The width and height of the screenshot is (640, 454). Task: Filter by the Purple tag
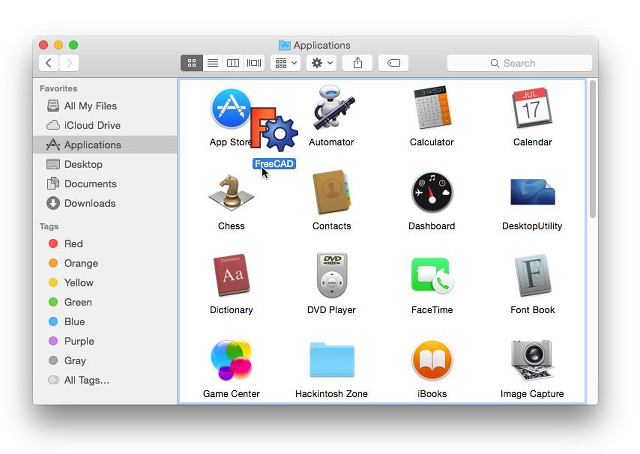(105, 341)
